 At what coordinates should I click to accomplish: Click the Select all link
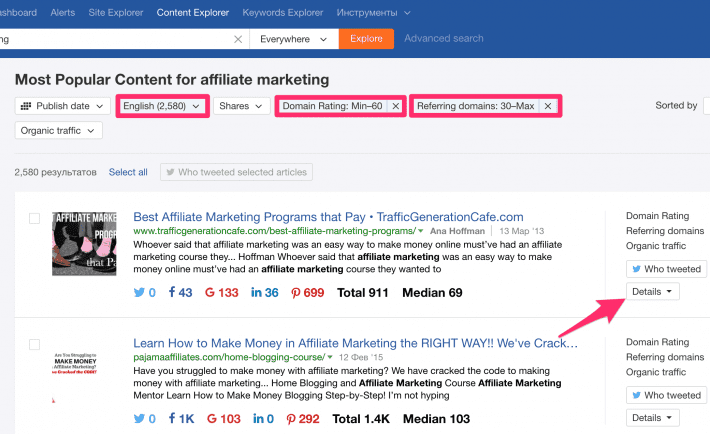(128, 172)
